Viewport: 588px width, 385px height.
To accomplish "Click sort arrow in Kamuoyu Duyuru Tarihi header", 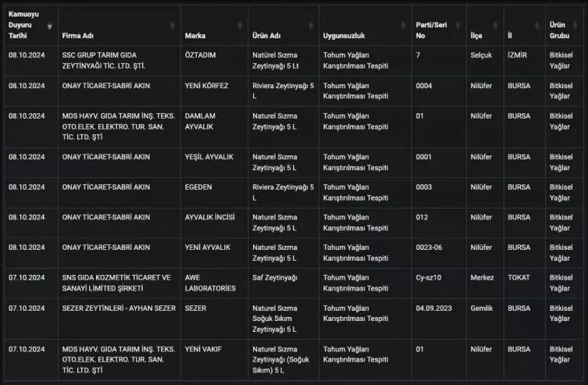I will 51,26.
